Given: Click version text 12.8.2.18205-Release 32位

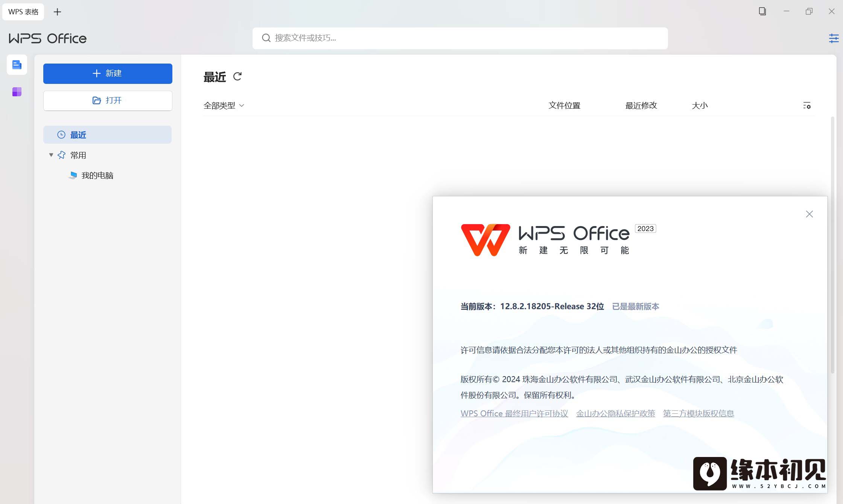Looking at the screenshot, I should point(552,307).
